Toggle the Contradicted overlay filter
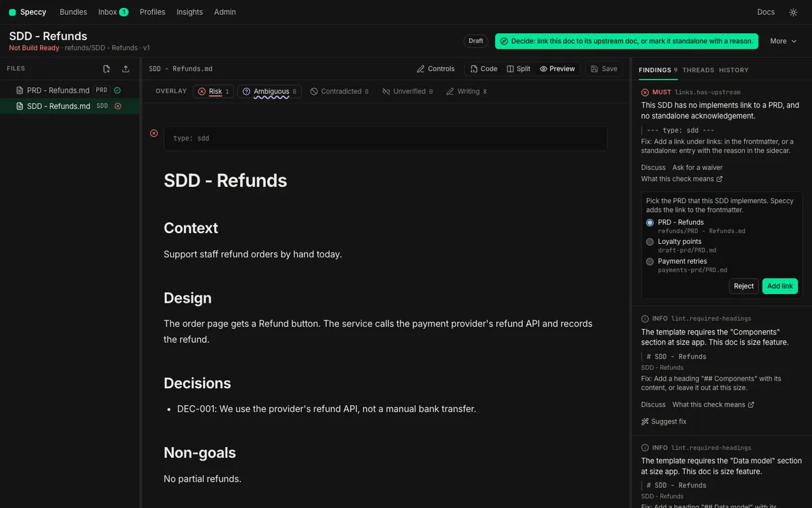The image size is (812, 508). point(340,91)
